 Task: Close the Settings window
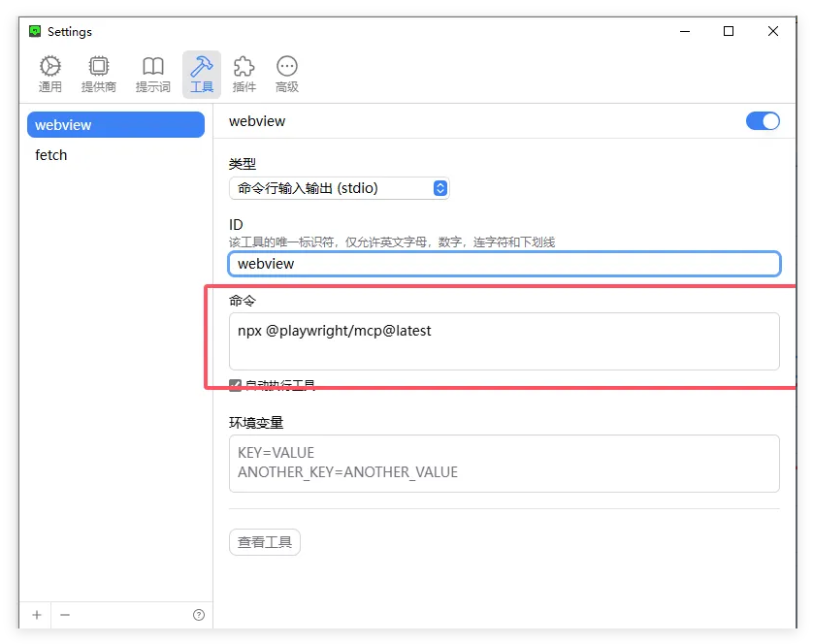[773, 31]
